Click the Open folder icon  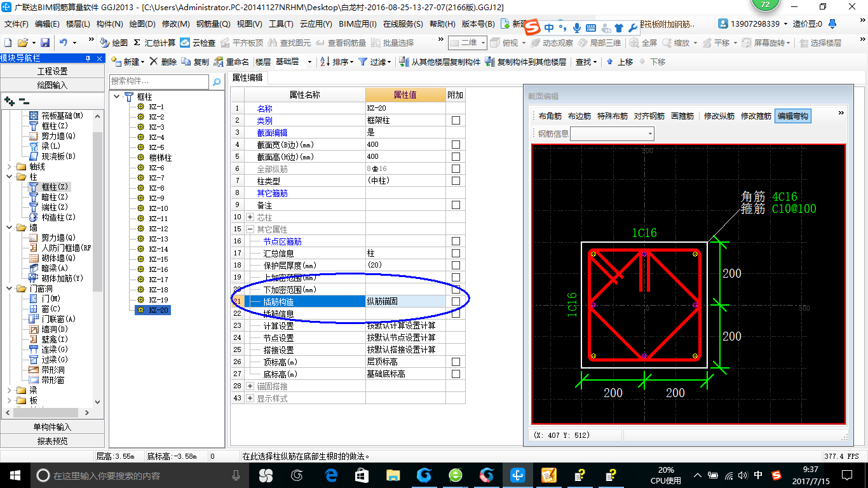point(23,43)
